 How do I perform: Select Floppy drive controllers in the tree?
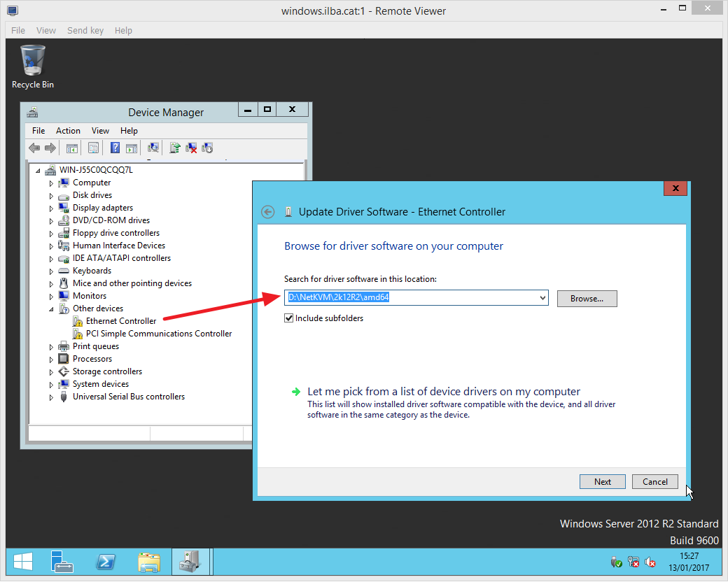click(116, 233)
